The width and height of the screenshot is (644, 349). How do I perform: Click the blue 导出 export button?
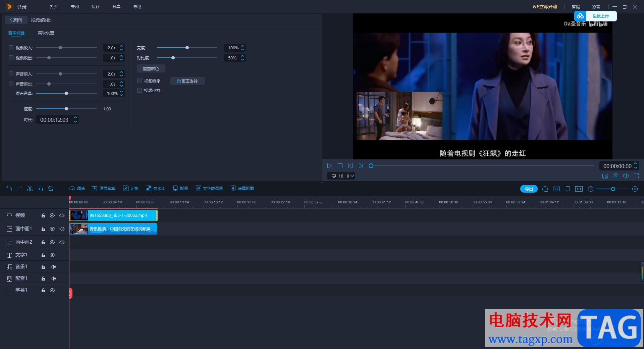pos(529,189)
